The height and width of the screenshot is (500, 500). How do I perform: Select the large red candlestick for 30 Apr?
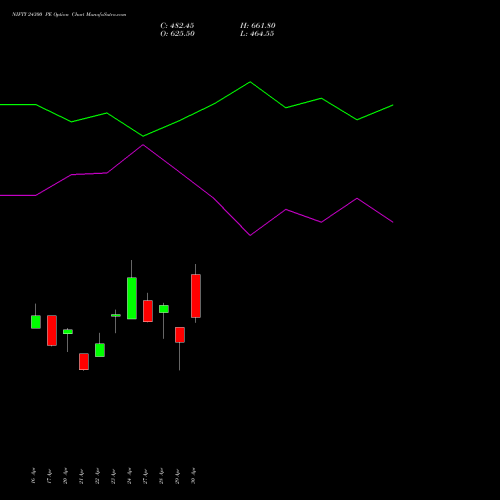pos(196,296)
